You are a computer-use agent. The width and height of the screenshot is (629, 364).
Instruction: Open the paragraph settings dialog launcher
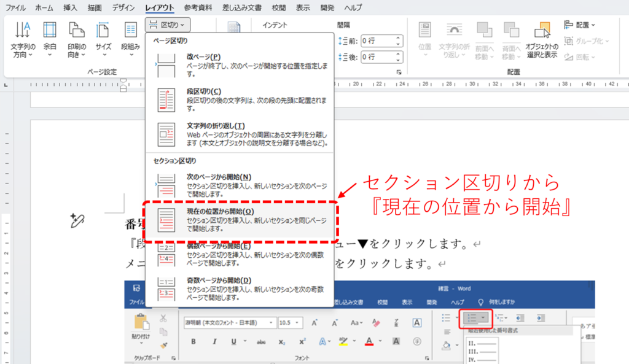[x=399, y=72]
